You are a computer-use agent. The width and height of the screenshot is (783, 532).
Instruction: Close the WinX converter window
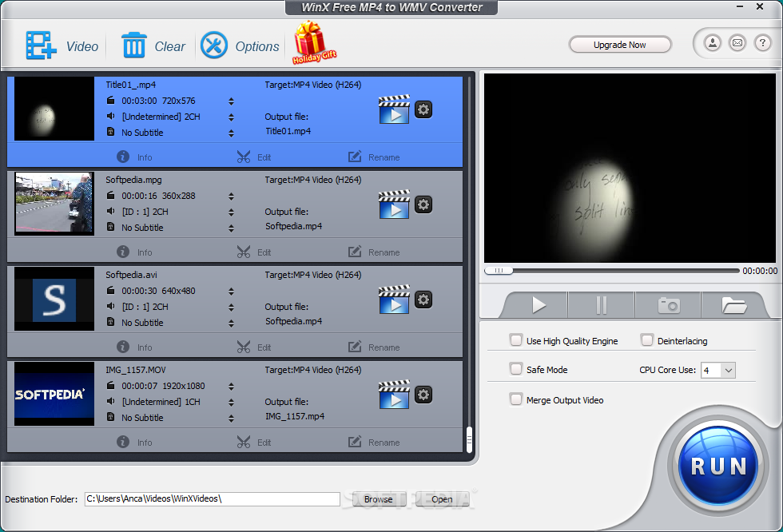pyautogui.click(x=760, y=6)
